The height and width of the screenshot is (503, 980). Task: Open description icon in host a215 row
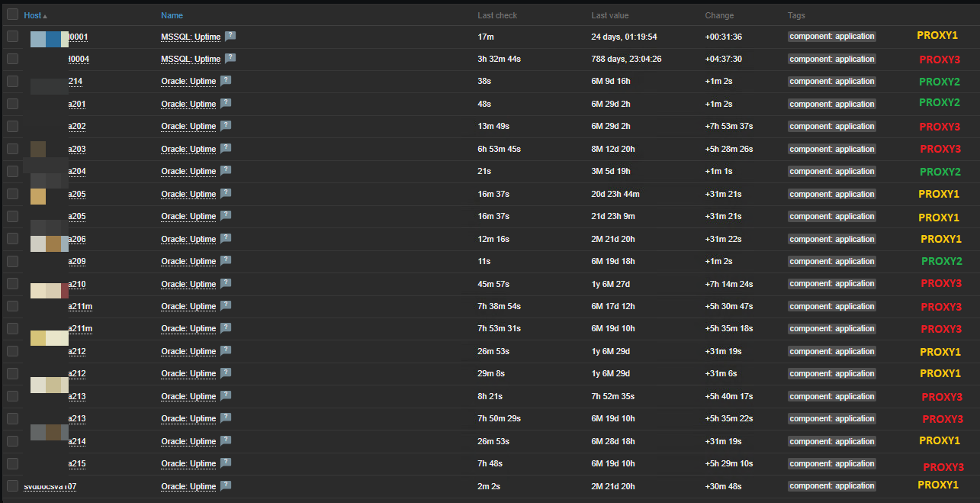click(x=226, y=463)
